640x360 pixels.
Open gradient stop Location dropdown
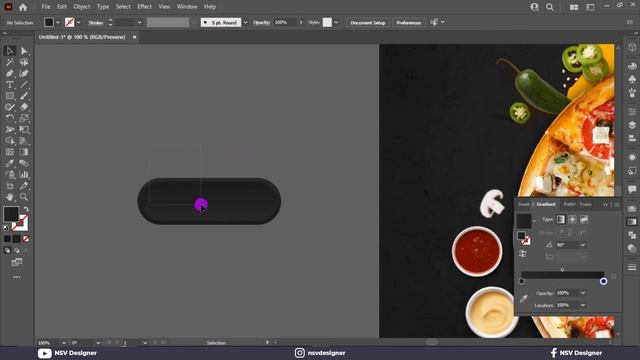(x=583, y=305)
